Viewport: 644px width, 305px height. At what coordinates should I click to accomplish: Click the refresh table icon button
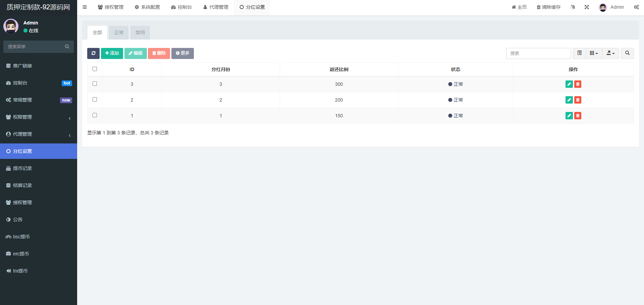[93, 53]
